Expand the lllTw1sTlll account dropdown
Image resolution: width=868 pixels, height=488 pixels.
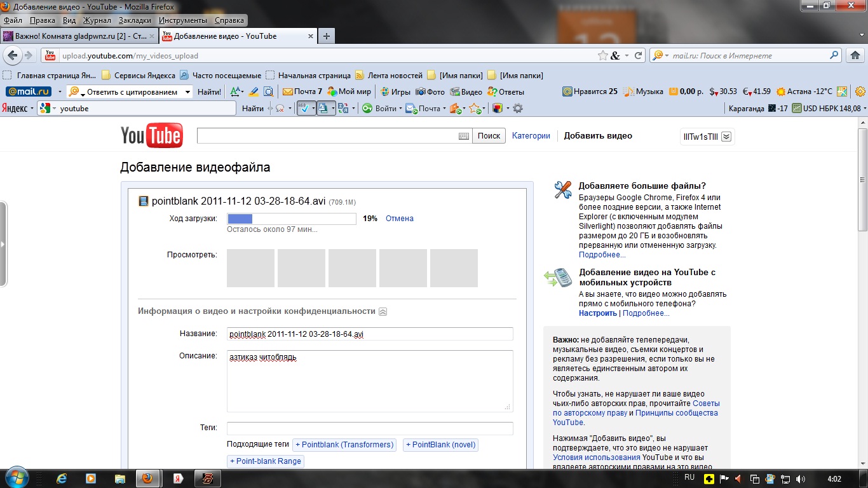726,136
